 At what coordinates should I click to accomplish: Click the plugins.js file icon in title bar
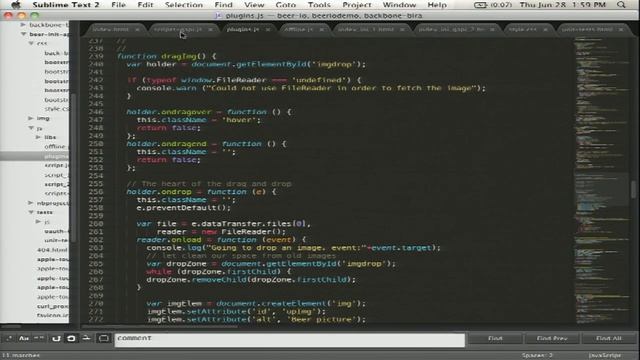[x=218, y=16]
